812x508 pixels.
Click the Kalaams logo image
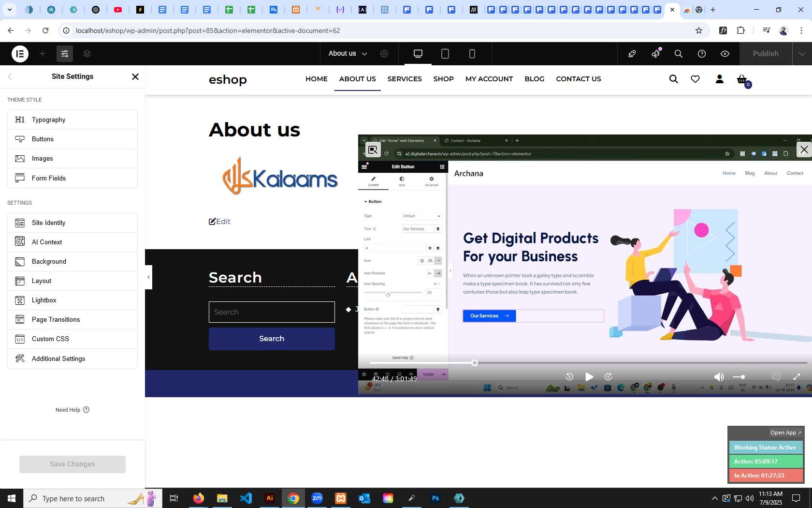click(x=280, y=176)
